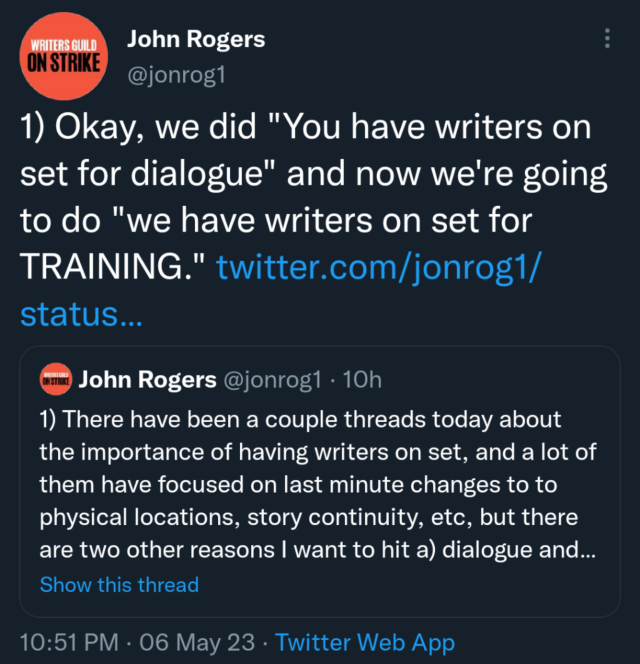The image size is (640, 664).
Task: Open John Rogers' profile from the header name
Action: click(x=196, y=39)
